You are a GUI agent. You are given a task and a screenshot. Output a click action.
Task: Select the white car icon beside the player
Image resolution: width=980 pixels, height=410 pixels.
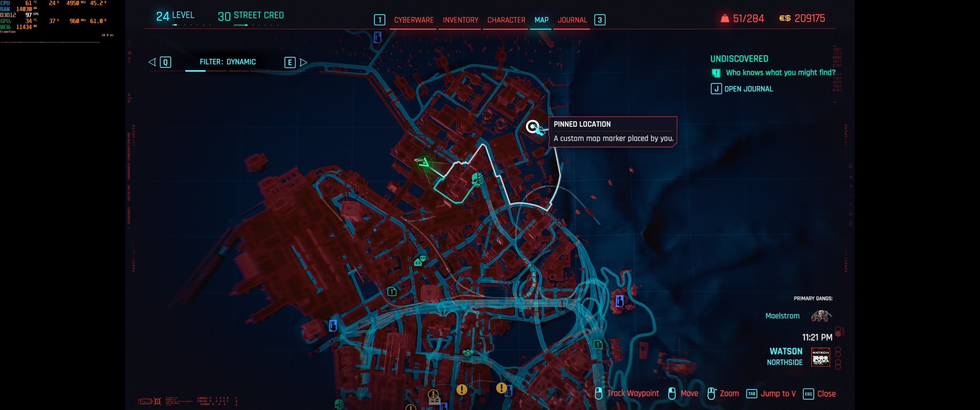tap(418, 160)
